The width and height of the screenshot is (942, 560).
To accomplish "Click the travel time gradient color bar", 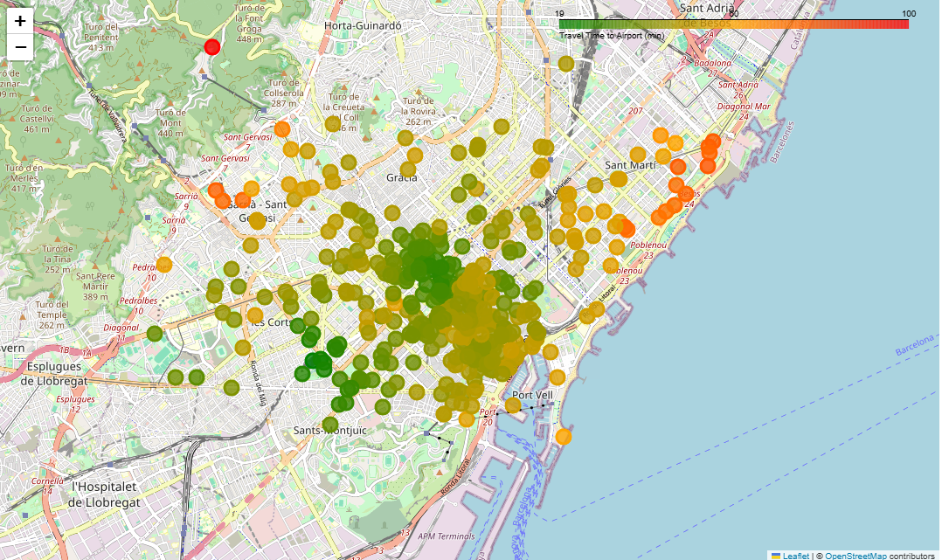I will click(x=733, y=24).
